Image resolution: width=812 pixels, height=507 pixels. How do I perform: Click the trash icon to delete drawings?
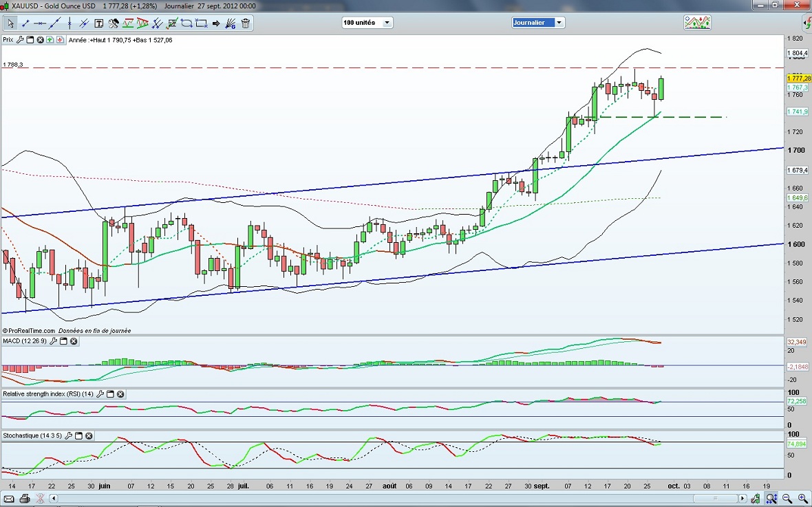pyautogui.click(x=246, y=23)
